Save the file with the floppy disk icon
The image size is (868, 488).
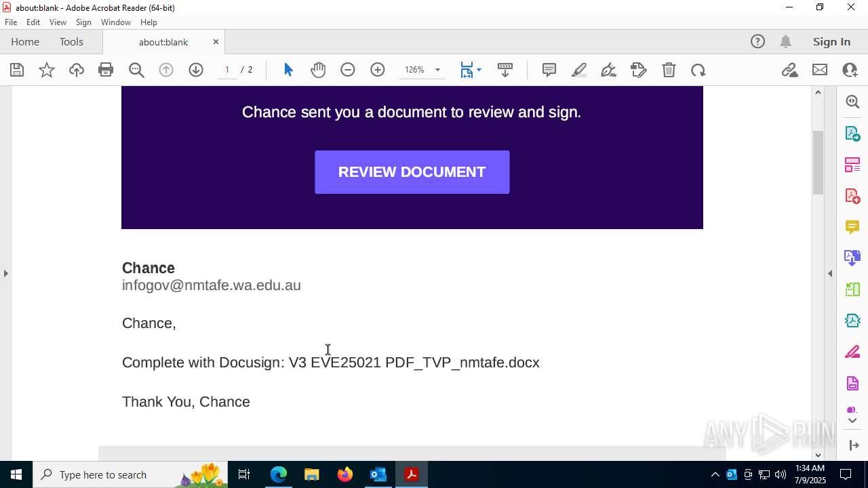17,70
